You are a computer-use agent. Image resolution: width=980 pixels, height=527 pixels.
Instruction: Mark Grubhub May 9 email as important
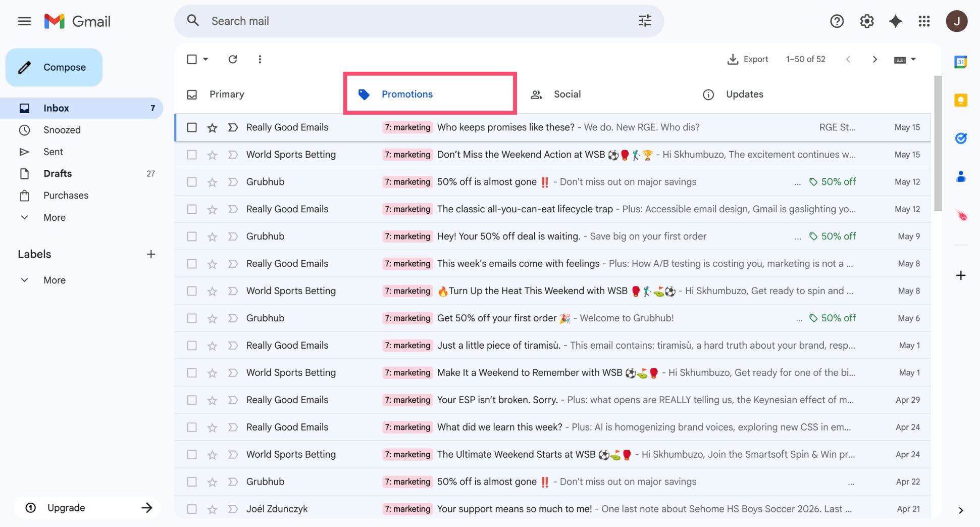pos(233,236)
